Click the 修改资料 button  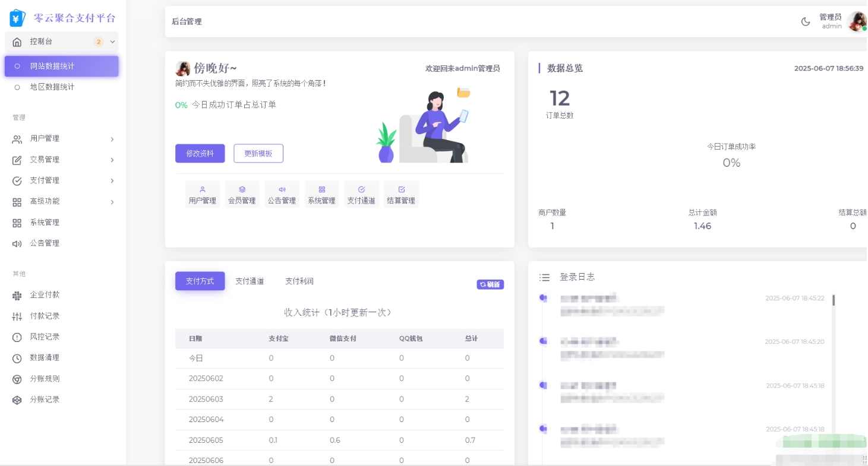[200, 153]
